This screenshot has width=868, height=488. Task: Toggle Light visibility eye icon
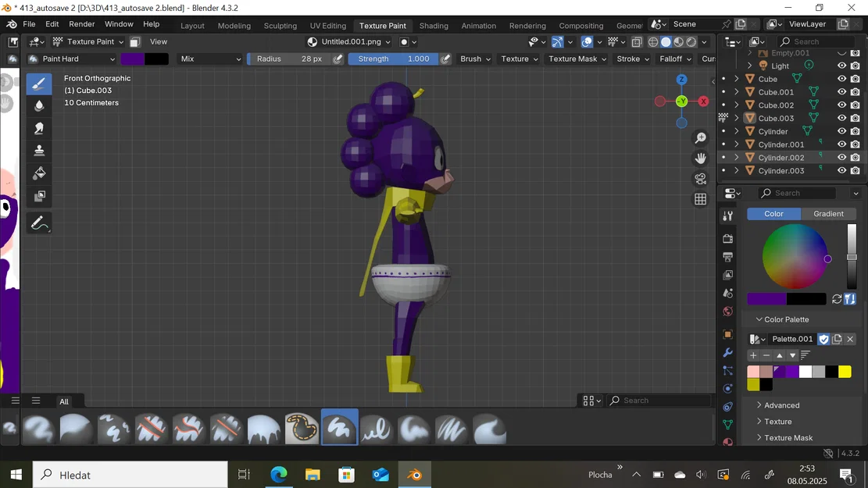(x=841, y=66)
